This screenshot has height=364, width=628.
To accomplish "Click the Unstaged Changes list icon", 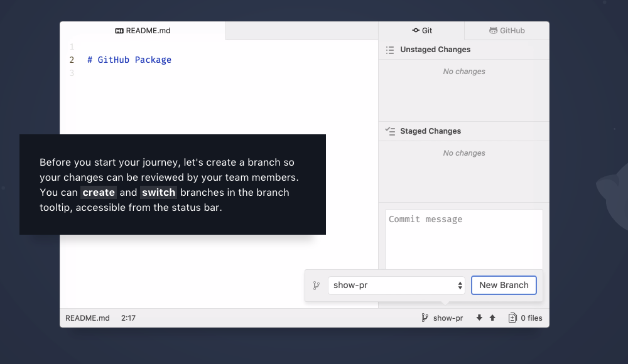I will (x=390, y=50).
